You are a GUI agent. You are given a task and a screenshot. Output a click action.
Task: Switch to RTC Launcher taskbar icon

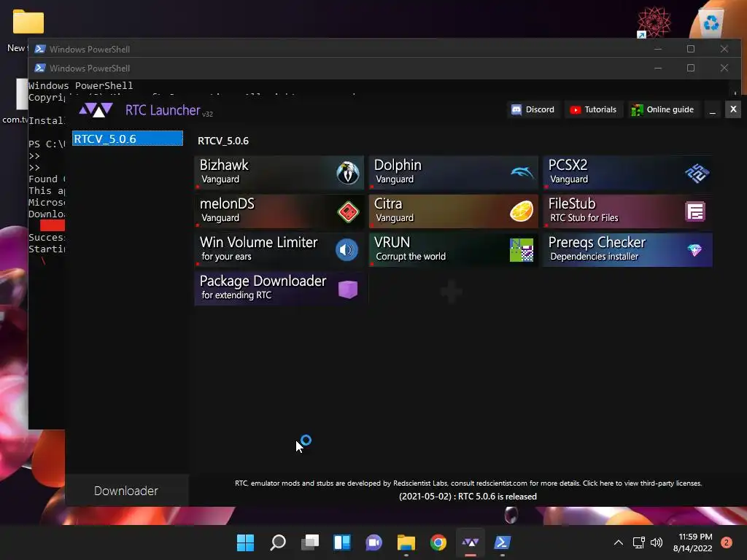(x=471, y=542)
